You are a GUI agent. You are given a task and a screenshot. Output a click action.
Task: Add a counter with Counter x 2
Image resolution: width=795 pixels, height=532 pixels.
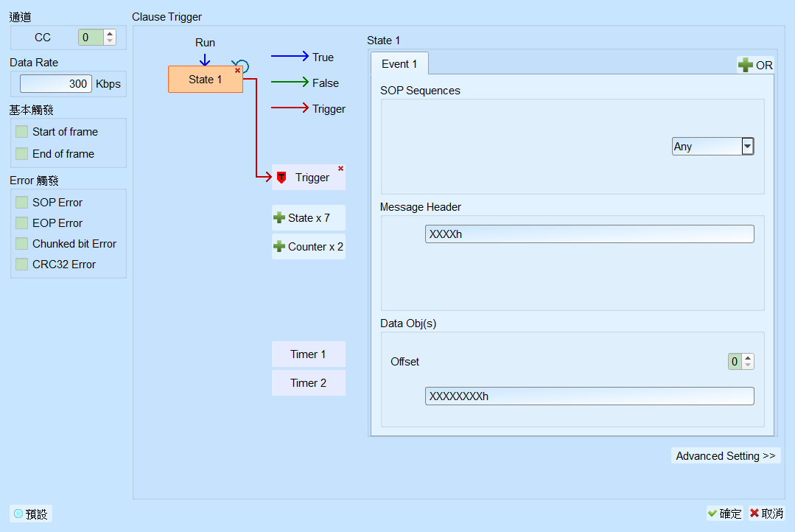click(x=308, y=247)
